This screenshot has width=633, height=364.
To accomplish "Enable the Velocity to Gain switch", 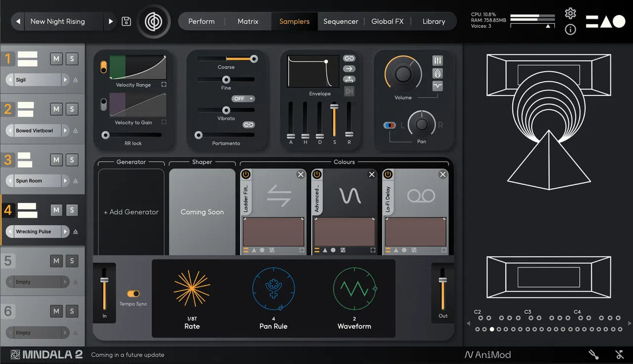I will [103, 104].
